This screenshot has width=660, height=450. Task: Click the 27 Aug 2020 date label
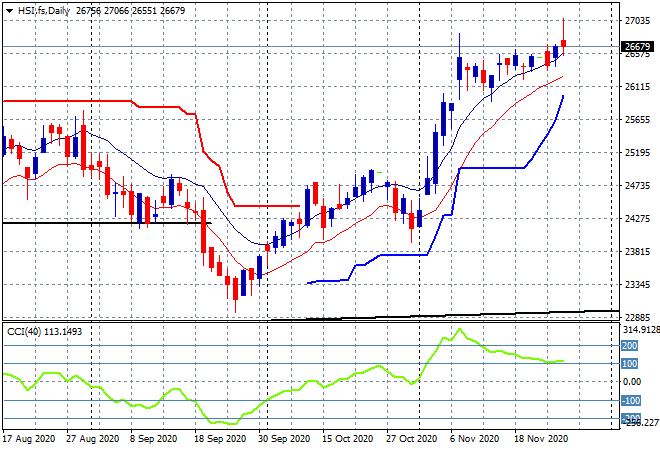point(93,439)
